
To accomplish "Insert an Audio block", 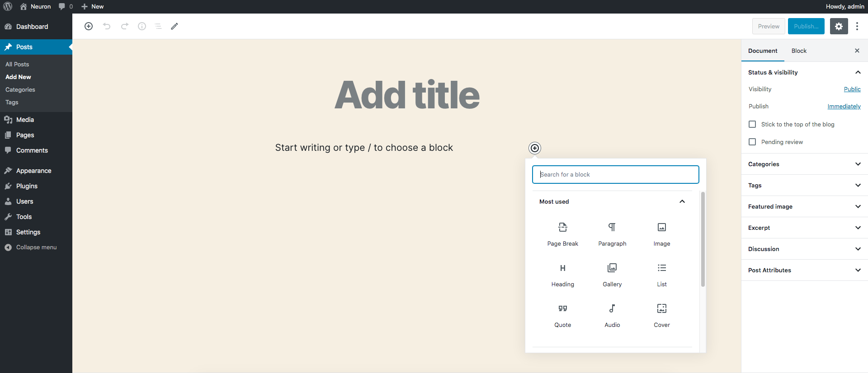I will 612,316.
